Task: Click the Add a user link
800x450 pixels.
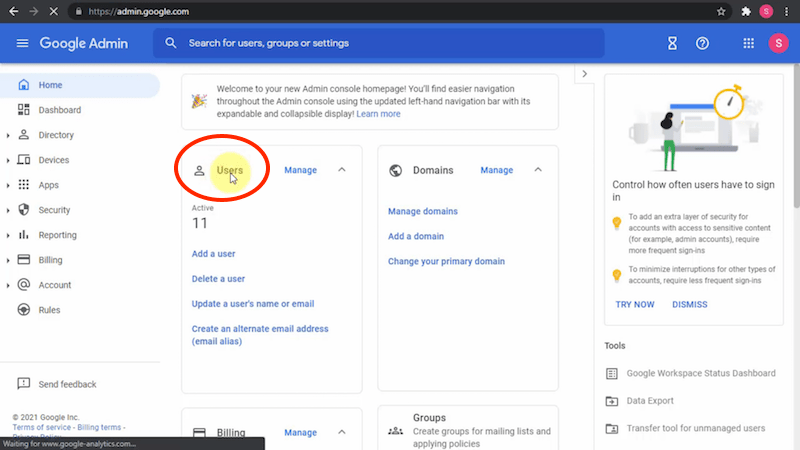Action: [213, 254]
